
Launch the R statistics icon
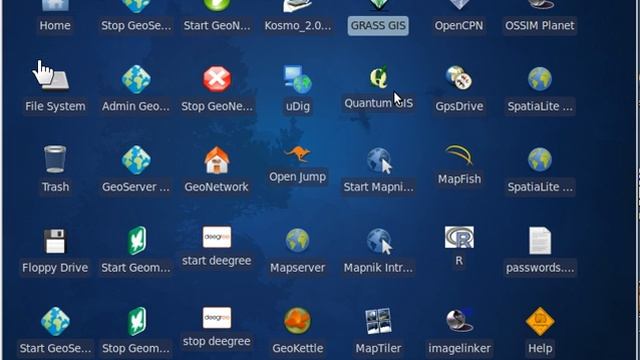tap(459, 237)
